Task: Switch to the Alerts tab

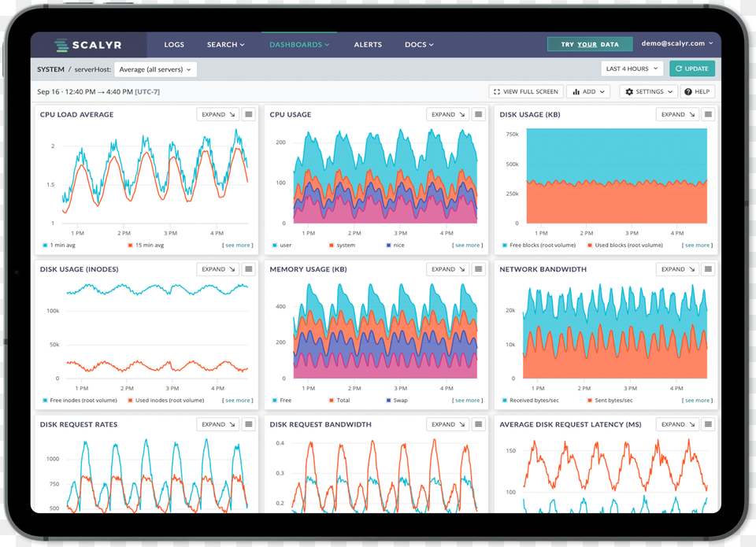Action: pyautogui.click(x=368, y=44)
